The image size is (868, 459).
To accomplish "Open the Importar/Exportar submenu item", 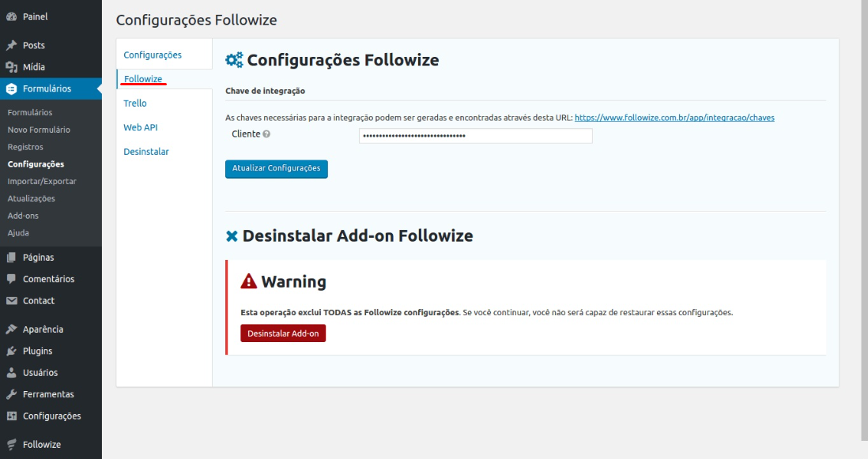I will click(42, 182).
